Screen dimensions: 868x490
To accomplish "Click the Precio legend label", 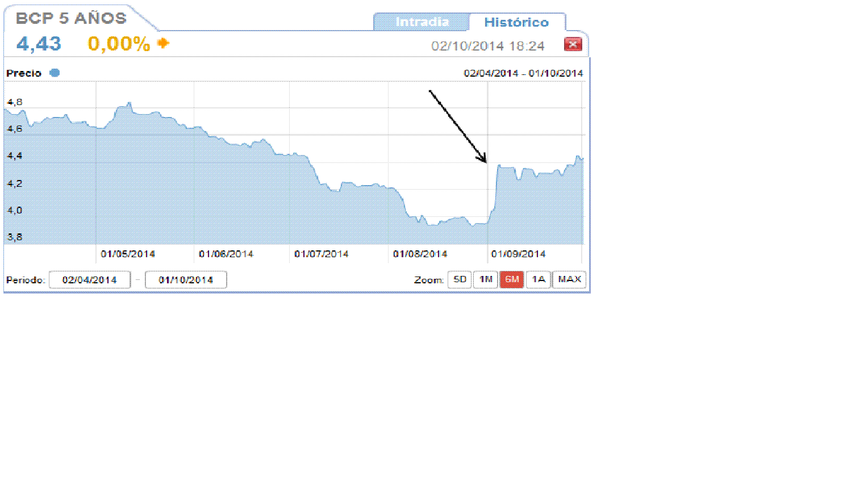I will pos(24,73).
